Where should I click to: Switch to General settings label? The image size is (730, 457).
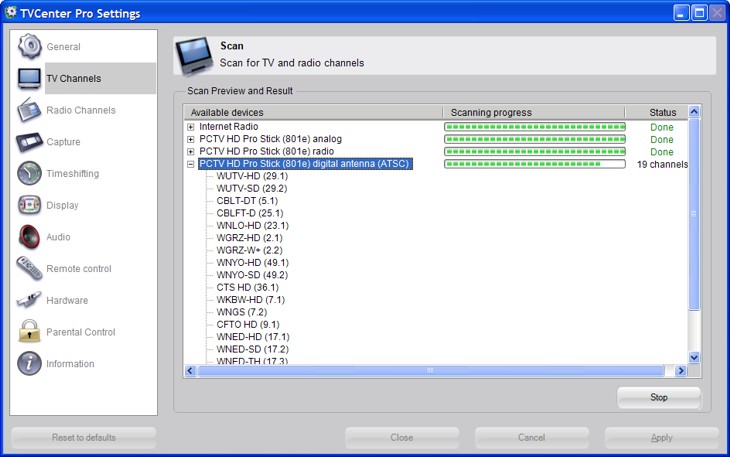[x=63, y=47]
